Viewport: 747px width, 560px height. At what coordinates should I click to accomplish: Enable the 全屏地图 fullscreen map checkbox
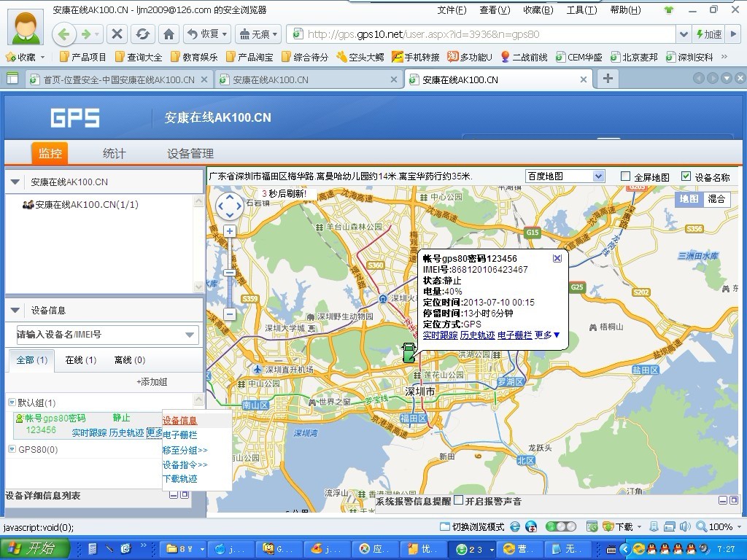click(625, 176)
